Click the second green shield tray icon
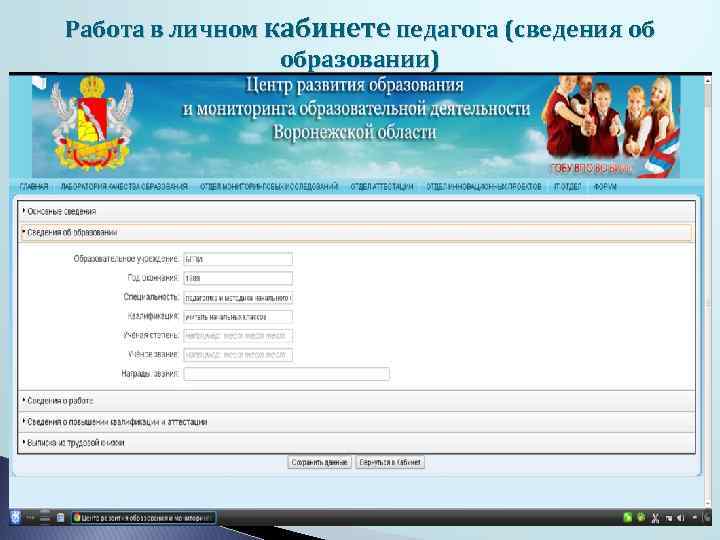 tap(641, 518)
